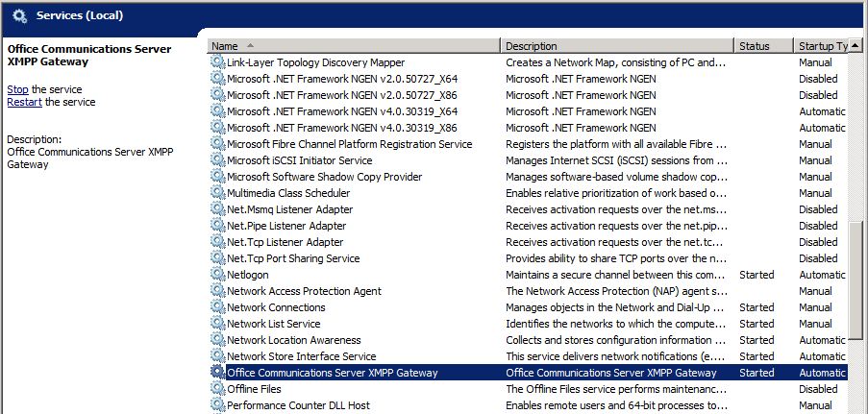
Task: Click Net.Msmq Listener Adapter Disabled startup type
Action: pyautogui.click(x=818, y=209)
